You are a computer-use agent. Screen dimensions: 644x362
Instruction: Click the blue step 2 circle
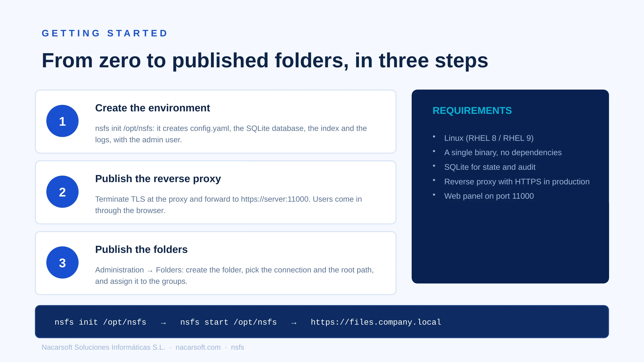tap(62, 192)
